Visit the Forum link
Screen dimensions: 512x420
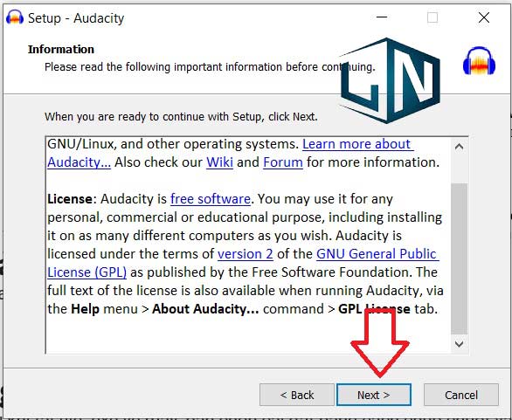[283, 162]
